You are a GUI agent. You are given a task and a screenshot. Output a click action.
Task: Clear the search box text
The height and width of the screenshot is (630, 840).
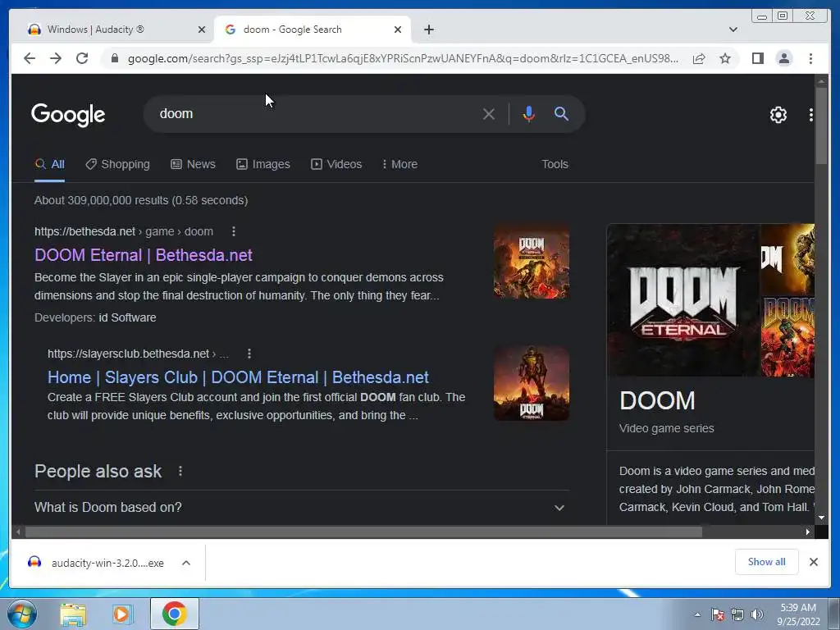coord(488,114)
